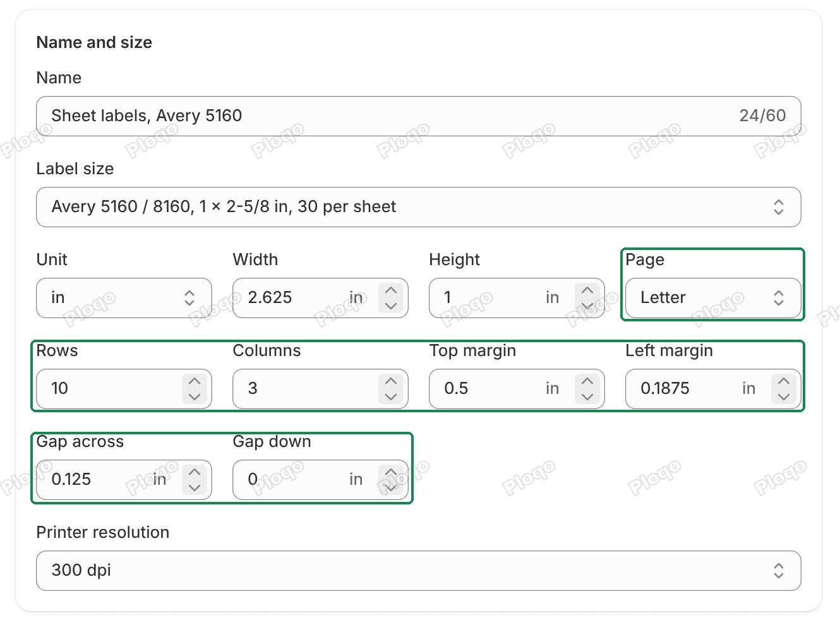Open the Printer resolution dropdown
Image resolution: width=840 pixels, height=625 pixels.
[x=418, y=571]
